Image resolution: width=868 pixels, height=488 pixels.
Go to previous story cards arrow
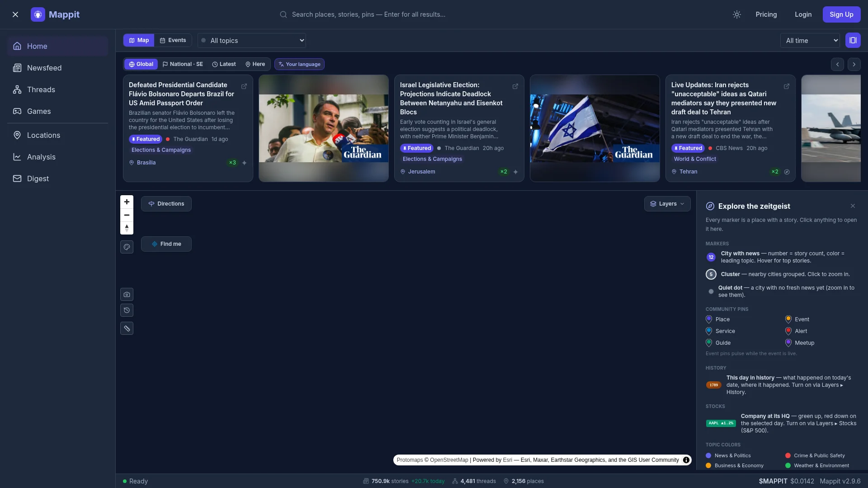pyautogui.click(x=837, y=64)
